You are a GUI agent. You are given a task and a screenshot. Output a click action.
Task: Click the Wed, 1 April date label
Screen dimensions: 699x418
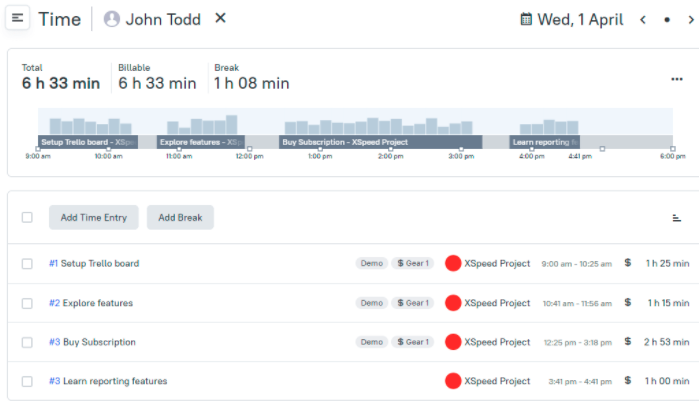tap(580, 20)
